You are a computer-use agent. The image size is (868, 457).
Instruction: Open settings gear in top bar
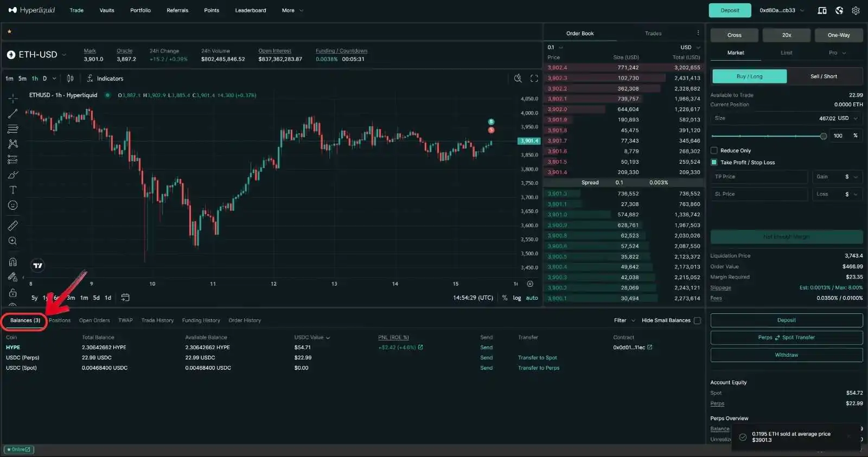click(856, 10)
